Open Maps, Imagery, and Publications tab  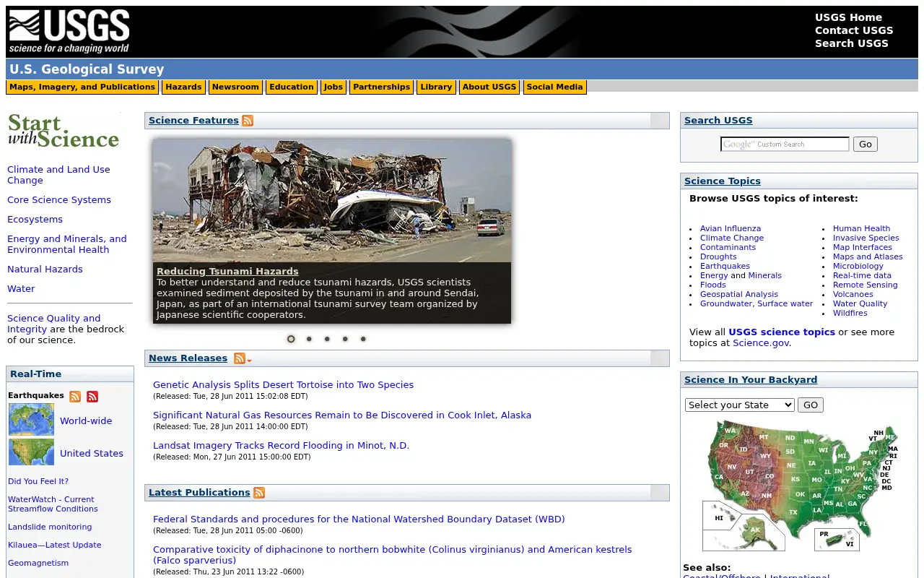pyautogui.click(x=82, y=87)
